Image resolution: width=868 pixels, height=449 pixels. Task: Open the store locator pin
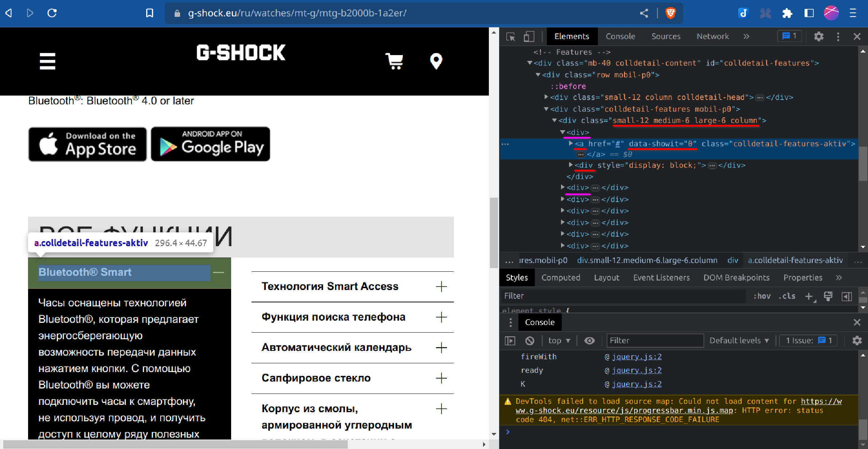tap(436, 61)
